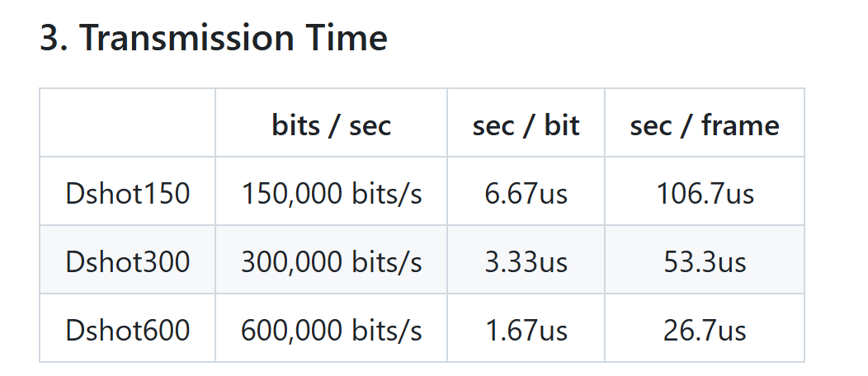Click the 3.33us cell
868x376 pixels.
click(x=526, y=260)
